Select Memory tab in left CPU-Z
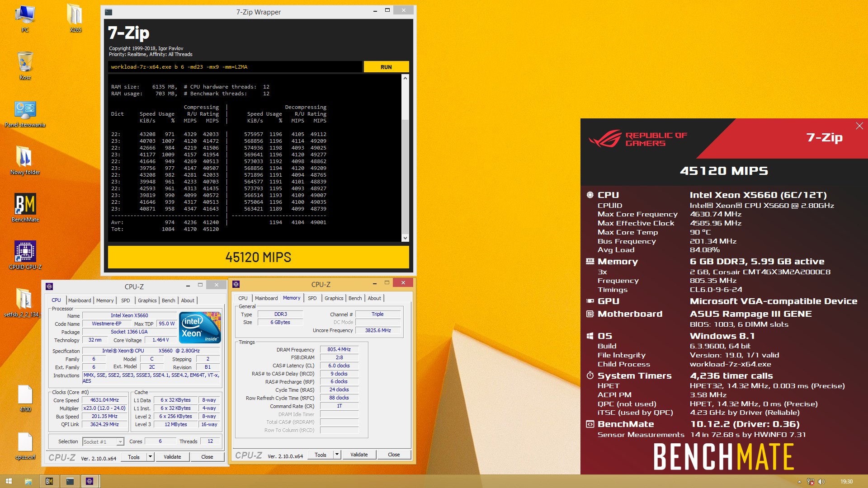868x488 pixels. 105,300
